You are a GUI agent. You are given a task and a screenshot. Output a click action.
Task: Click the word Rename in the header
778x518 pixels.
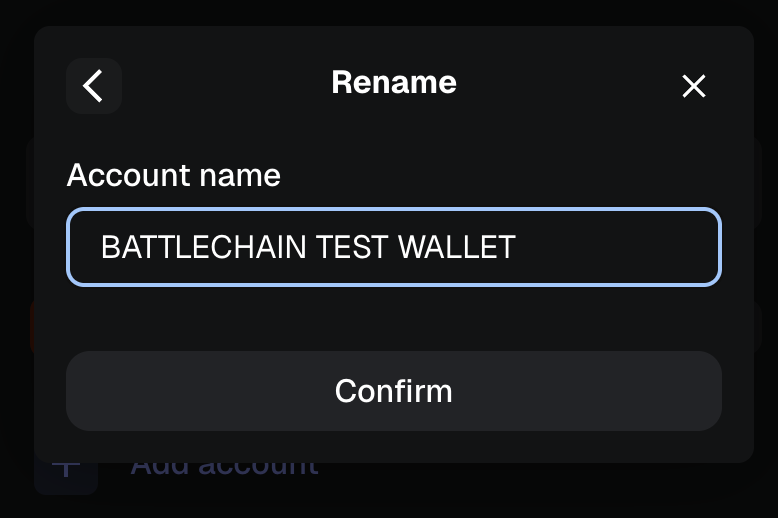(x=393, y=82)
